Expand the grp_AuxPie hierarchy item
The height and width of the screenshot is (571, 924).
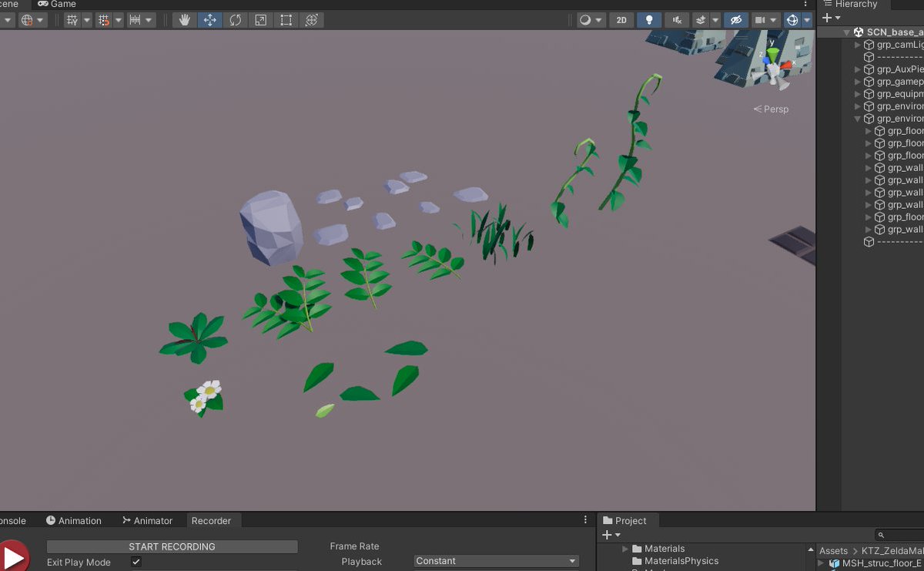point(858,69)
